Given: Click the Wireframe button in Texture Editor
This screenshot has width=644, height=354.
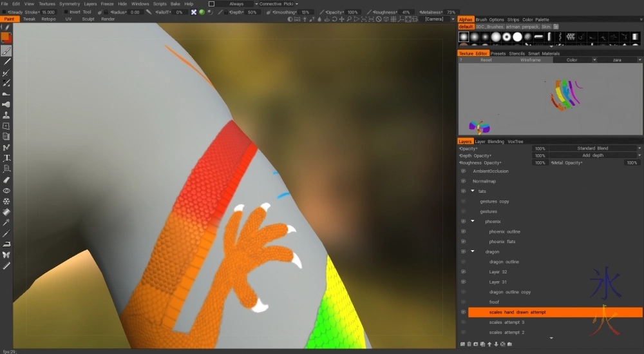Looking at the screenshot, I should [x=530, y=60].
